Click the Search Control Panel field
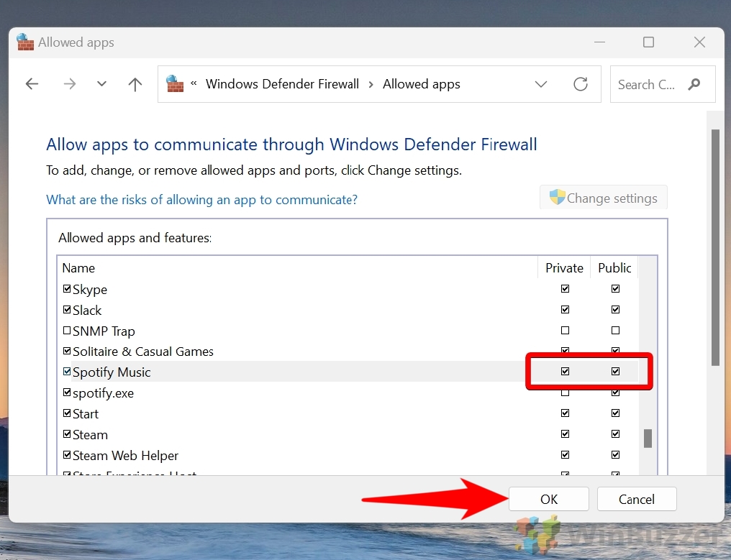 pos(663,84)
